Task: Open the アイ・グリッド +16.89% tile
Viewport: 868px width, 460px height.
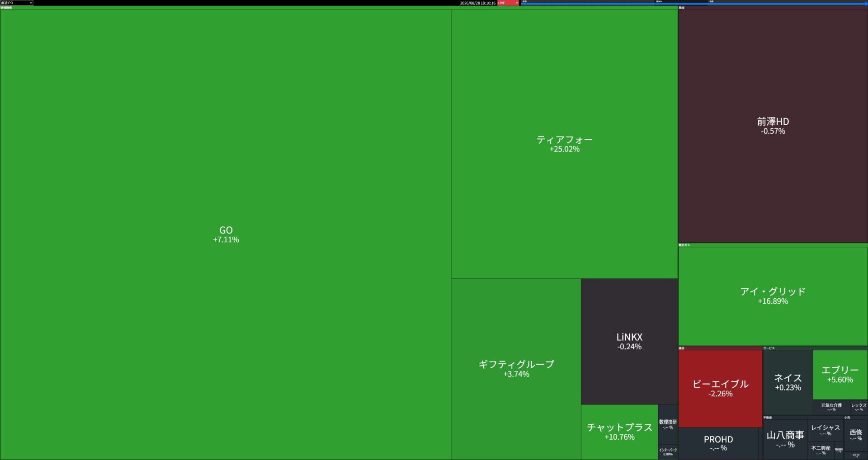Action: pyautogui.click(x=773, y=296)
